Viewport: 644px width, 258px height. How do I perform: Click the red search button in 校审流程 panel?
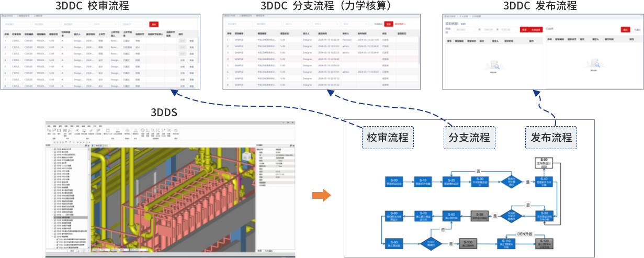pyautogui.click(x=154, y=24)
